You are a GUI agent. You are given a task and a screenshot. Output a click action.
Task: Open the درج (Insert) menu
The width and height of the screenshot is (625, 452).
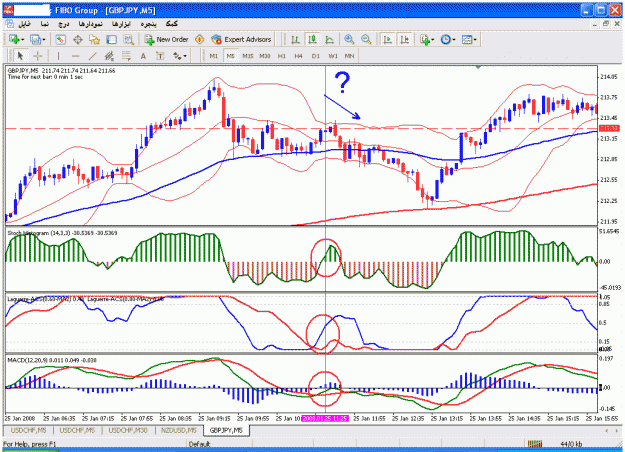tap(64, 24)
